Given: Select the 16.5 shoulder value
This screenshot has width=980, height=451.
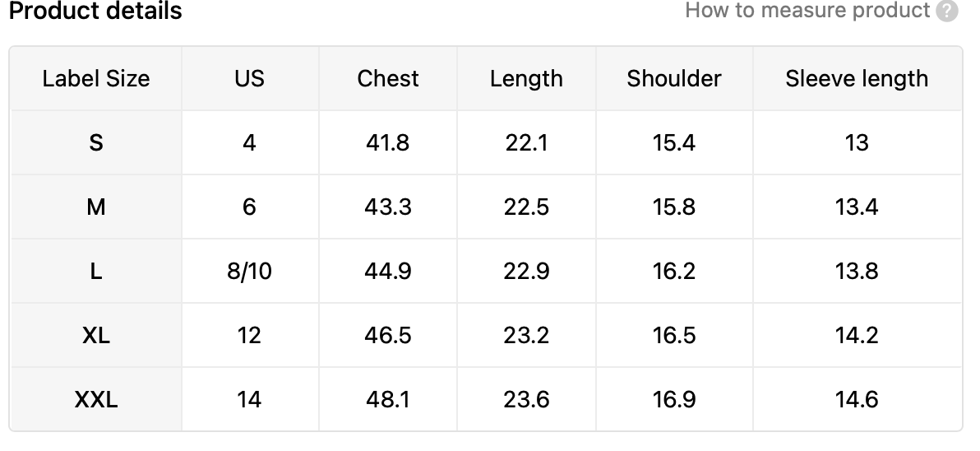Looking at the screenshot, I should pyautogui.click(x=674, y=336).
